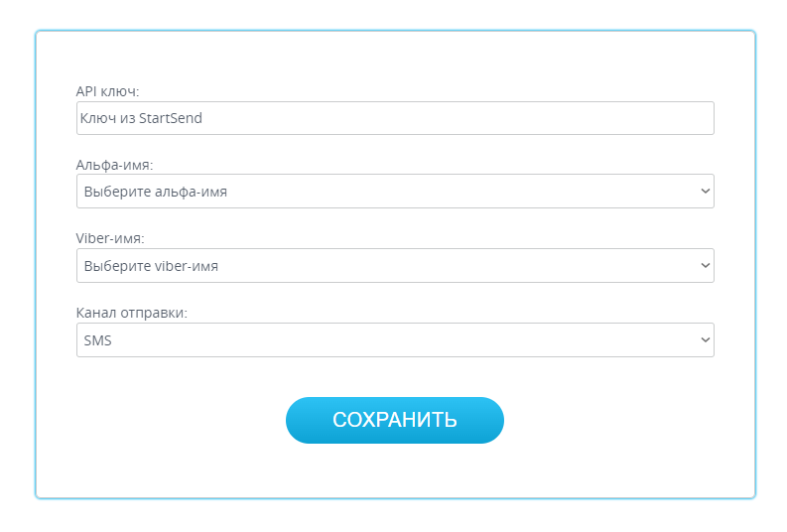Viewport: 787px width, 532px height.
Task: Select the "Выберите альфа-имя" placeholder option
Action: [x=156, y=192]
